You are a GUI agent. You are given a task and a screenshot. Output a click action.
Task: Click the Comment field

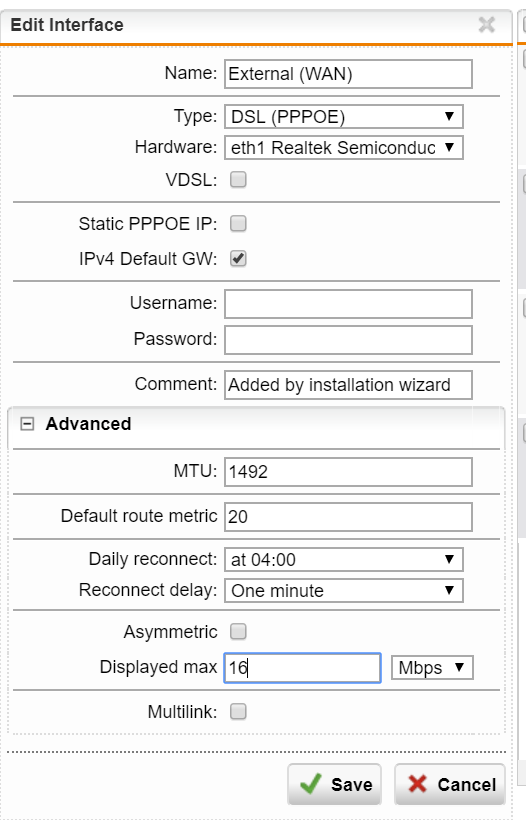pyautogui.click(x=348, y=385)
